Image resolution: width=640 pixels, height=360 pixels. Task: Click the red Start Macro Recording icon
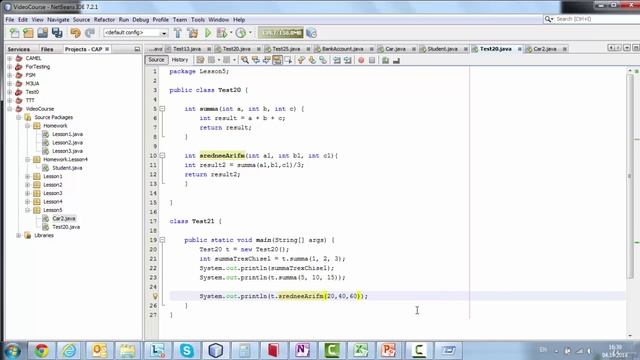coord(361,60)
